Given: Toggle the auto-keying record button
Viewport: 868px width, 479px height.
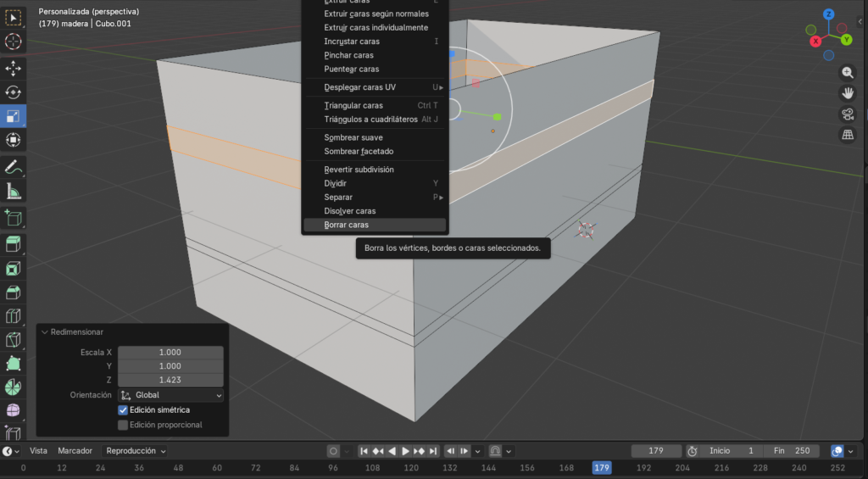Looking at the screenshot, I should tap(334, 451).
